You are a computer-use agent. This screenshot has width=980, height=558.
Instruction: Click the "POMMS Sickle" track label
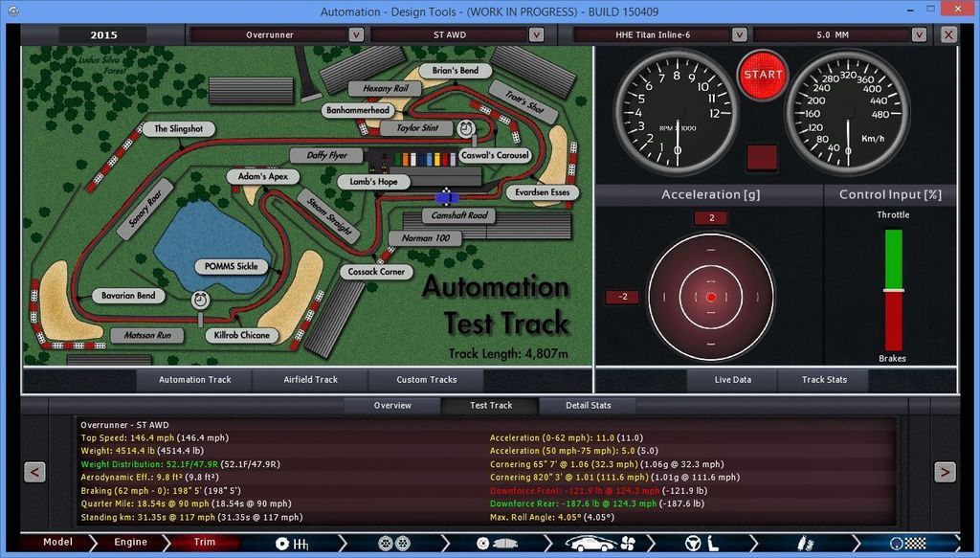(232, 266)
